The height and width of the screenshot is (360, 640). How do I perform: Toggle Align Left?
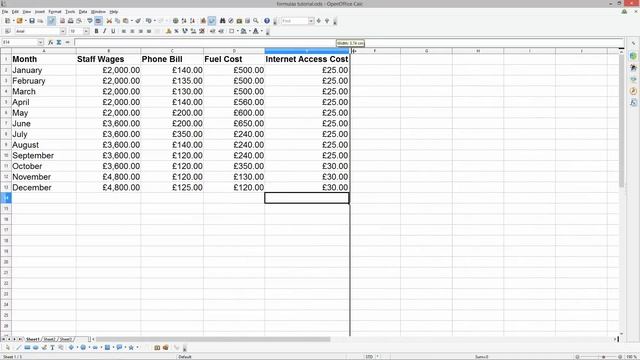(124, 31)
